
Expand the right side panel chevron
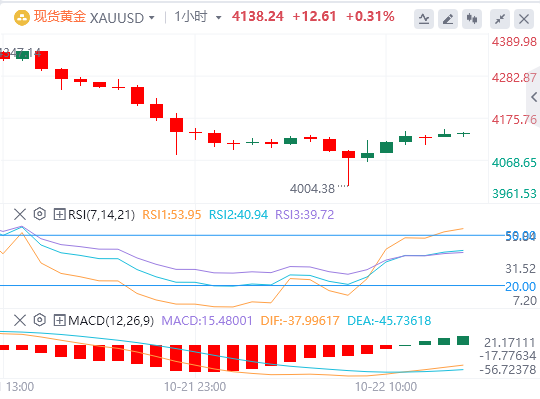(534, 97)
